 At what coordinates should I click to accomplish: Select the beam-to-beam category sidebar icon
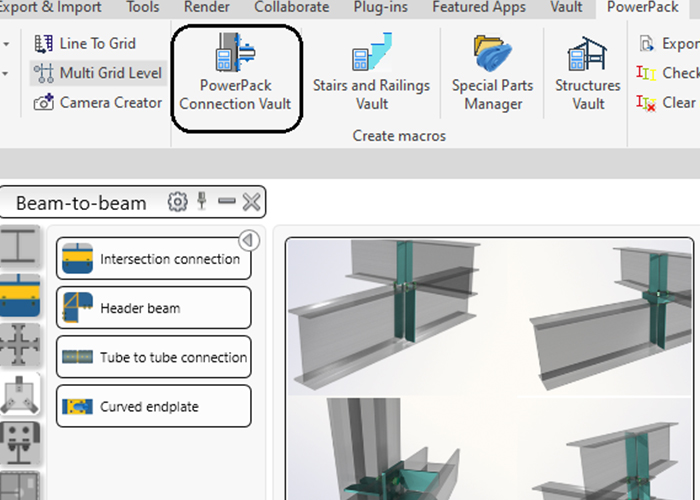pos(19,295)
